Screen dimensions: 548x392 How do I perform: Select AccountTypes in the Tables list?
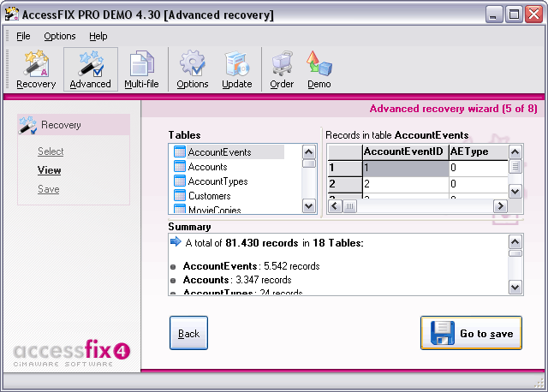coord(217,181)
